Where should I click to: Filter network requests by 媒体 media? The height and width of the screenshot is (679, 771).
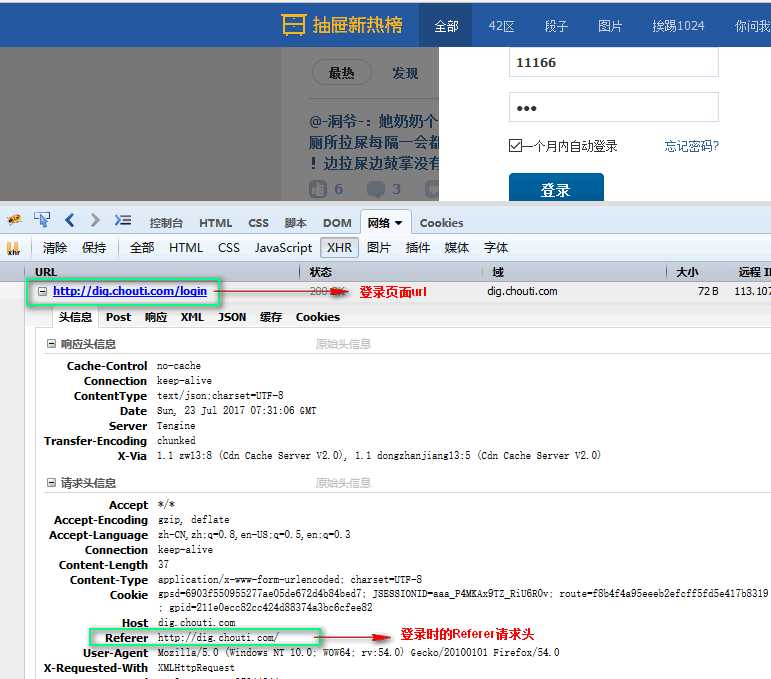[456, 248]
